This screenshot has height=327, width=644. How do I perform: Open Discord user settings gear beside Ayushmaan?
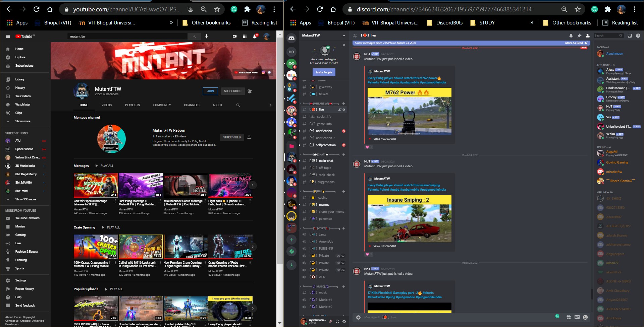(x=344, y=321)
